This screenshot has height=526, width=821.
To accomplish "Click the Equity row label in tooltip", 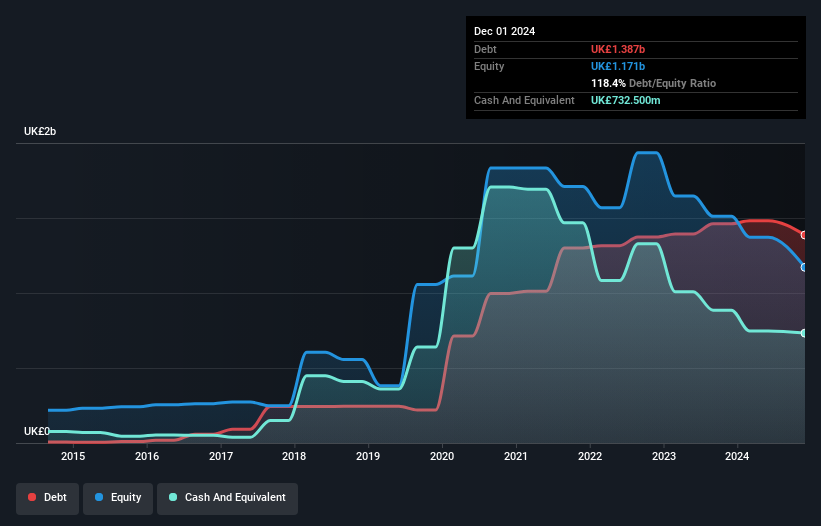I will pyautogui.click(x=489, y=66).
